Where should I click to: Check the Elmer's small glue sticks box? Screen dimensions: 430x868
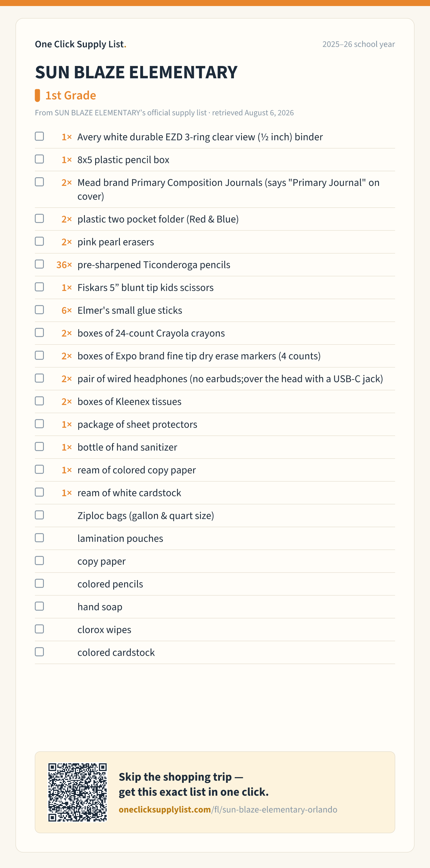click(x=39, y=310)
